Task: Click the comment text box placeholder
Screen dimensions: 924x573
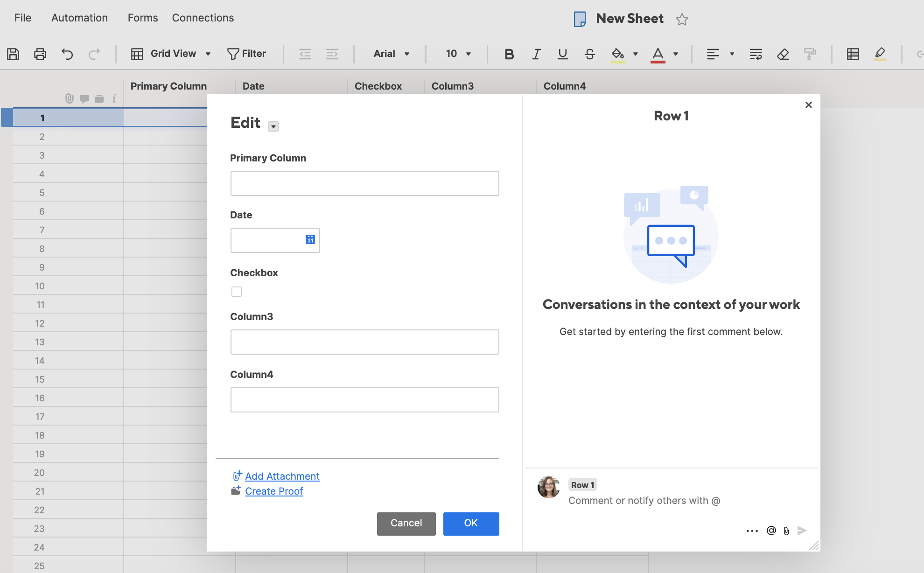Action: pos(644,501)
